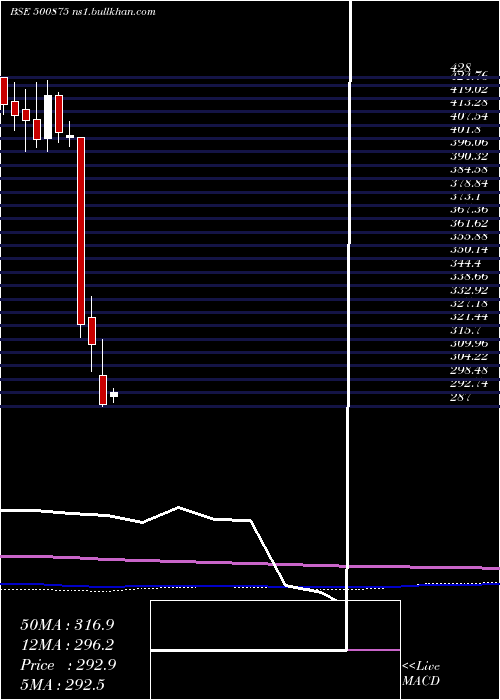Click the tallest red candlestick
This screenshot has height=700, width=500.
point(81,231)
